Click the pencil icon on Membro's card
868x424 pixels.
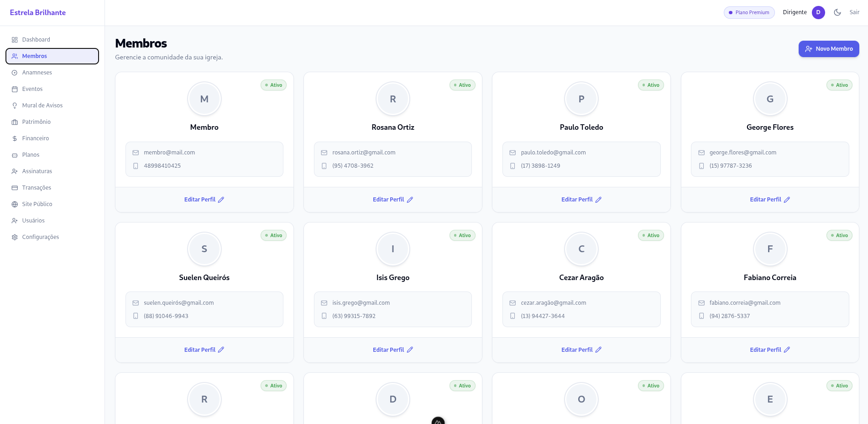click(221, 200)
